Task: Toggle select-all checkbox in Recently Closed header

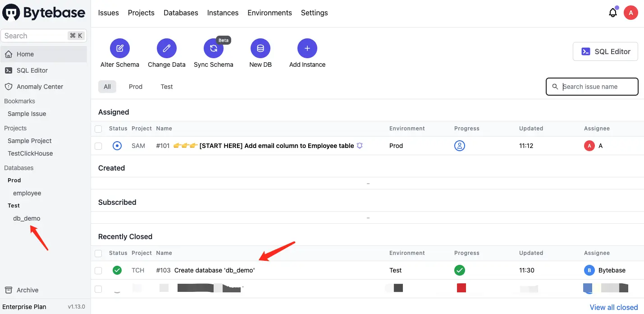Action: [98, 254]
